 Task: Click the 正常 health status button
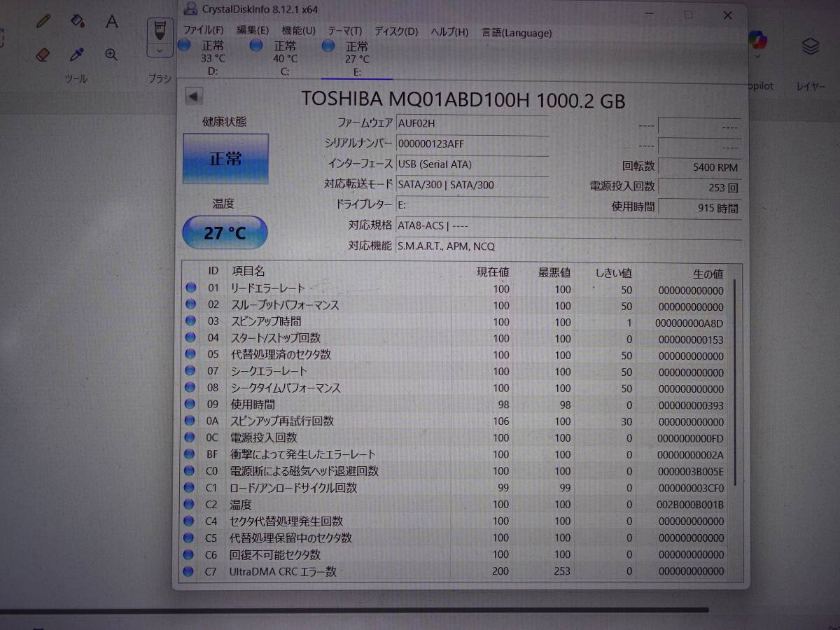[225, 158]
